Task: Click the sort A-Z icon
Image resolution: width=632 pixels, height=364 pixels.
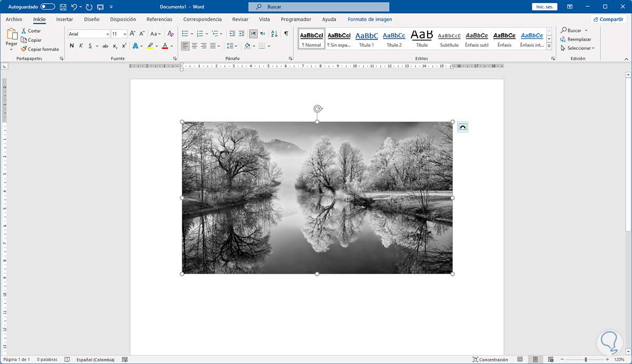Action: [274, 34]
